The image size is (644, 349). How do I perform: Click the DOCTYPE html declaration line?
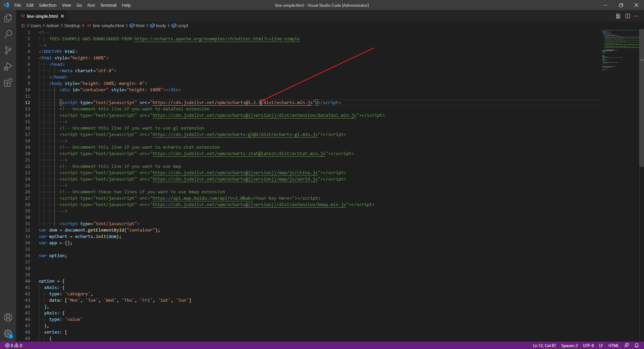(x=58, y=52)
